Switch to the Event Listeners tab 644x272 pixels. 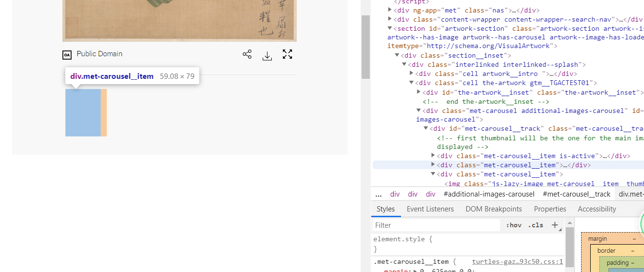click(x=430, y=209)
